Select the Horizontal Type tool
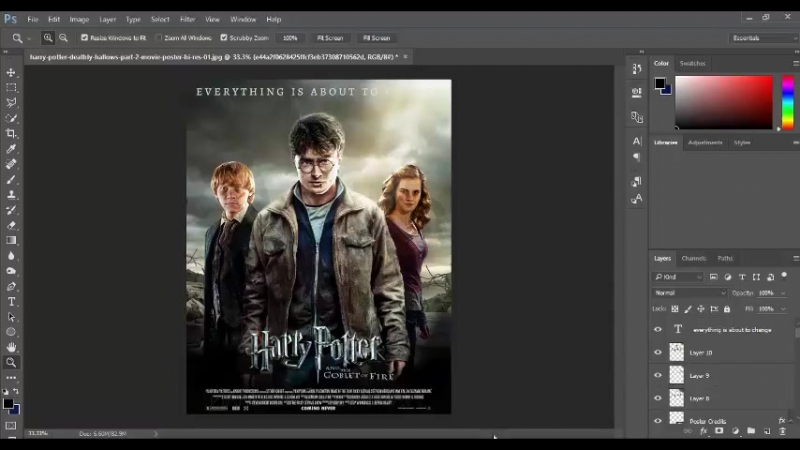800x450 pixels. (x=11, y=302)
